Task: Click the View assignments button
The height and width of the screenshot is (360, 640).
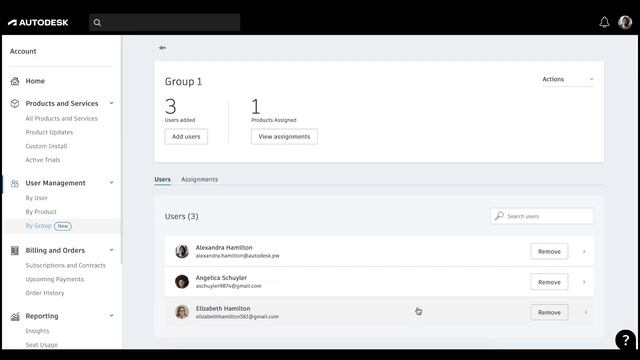Action: click(x=284, y=137)
